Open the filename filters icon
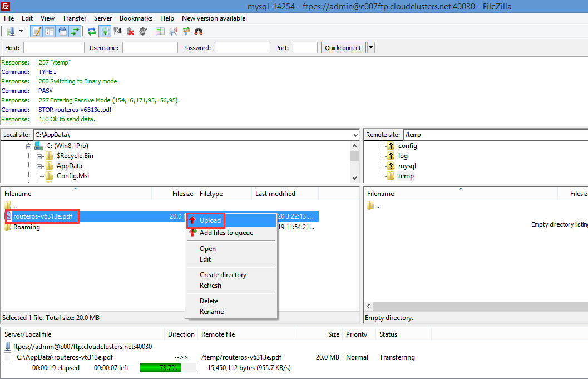 (160, 31)
